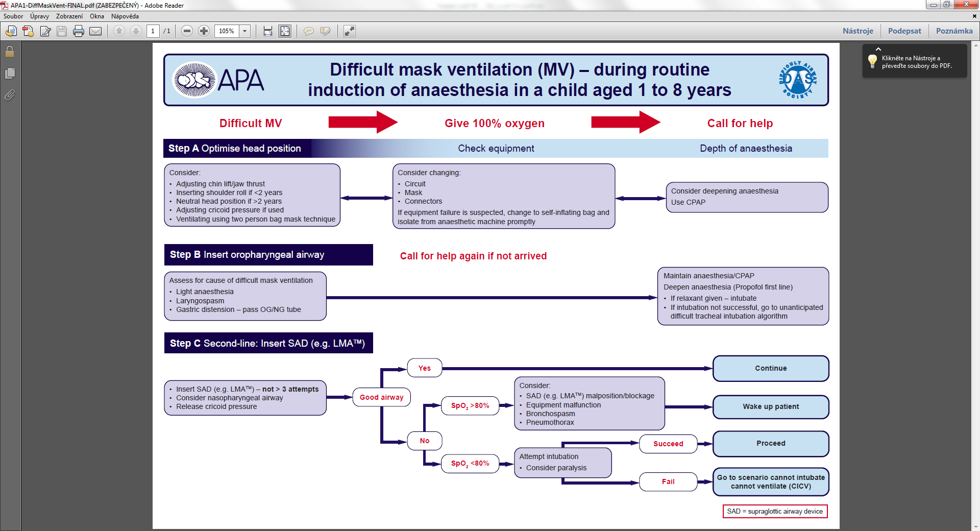
Task: Click the 'SpO2 >80%' box
Action: 470,406
